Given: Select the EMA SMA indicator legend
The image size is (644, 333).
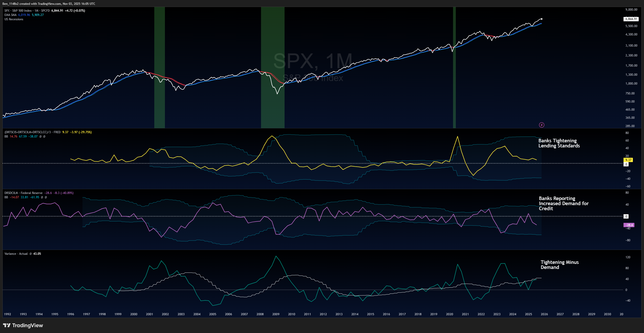Looking at the screenshot, I should pos(10,15).
